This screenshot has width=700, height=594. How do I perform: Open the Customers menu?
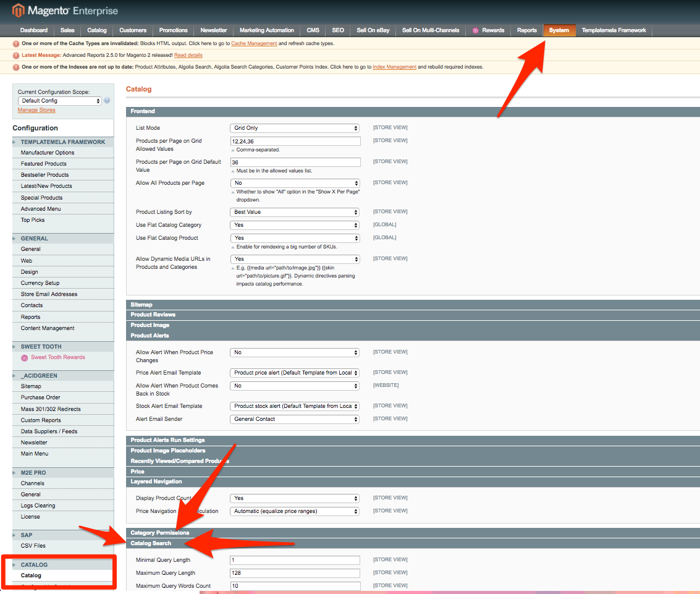[x=133, y=30]
